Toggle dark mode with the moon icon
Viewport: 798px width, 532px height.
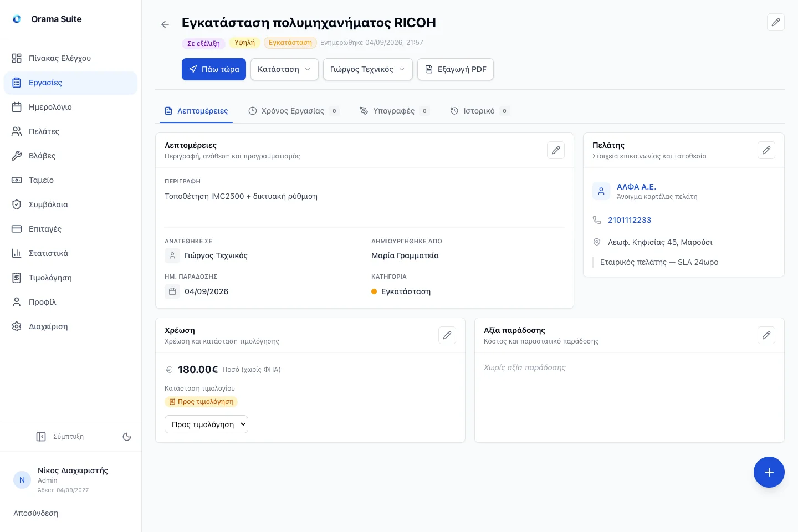127,437
